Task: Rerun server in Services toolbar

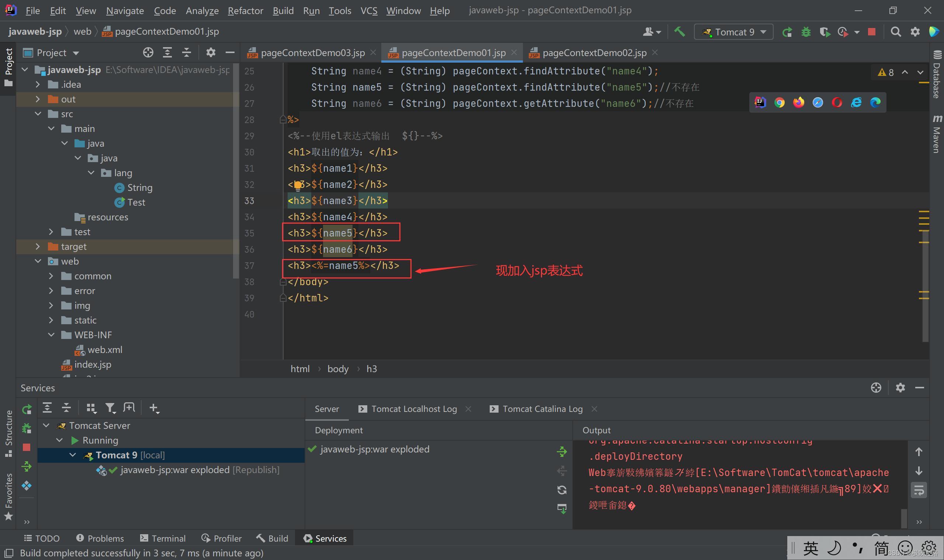Action: pos(27,409)
